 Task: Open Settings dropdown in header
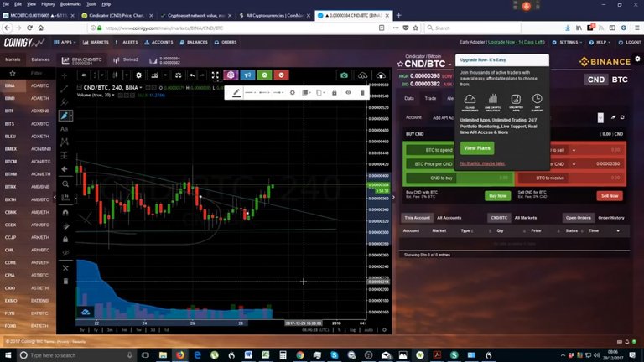point(567,42)
